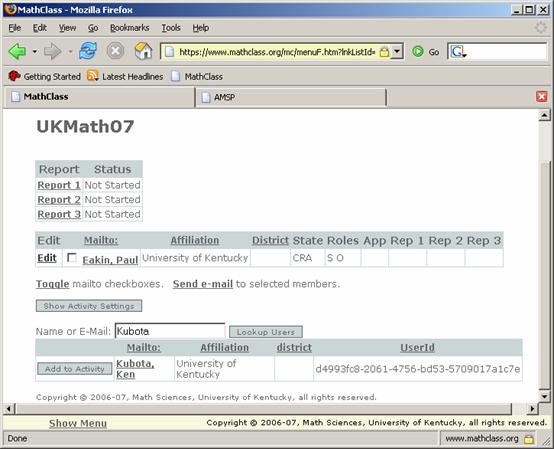This screenshot has height=449, width=554.
Task: Click the horizontal scrollbar left arrow
Action: pos(8,409)
